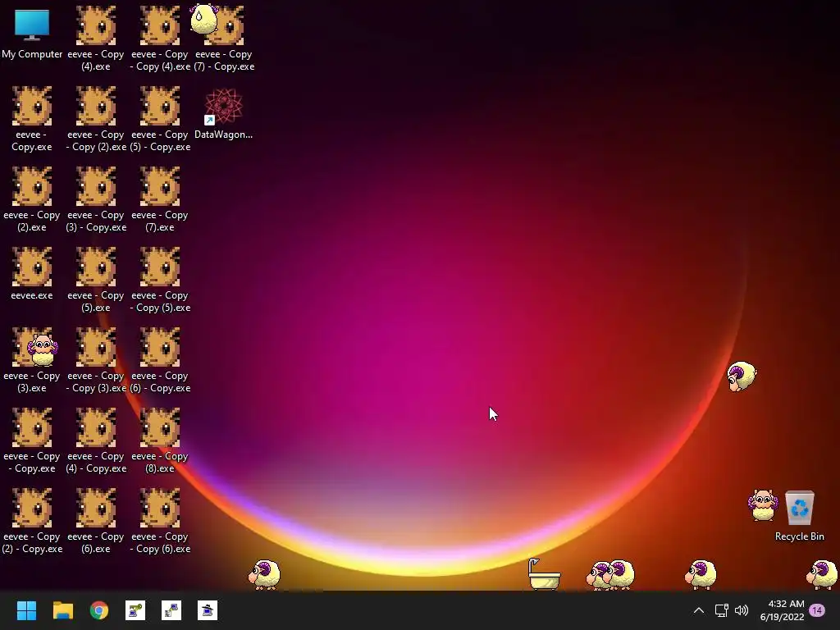The image size is (840, 630).
Task: Select eevee - Copy (4) - Copy.exe icon
Action: tap(96, 441)
